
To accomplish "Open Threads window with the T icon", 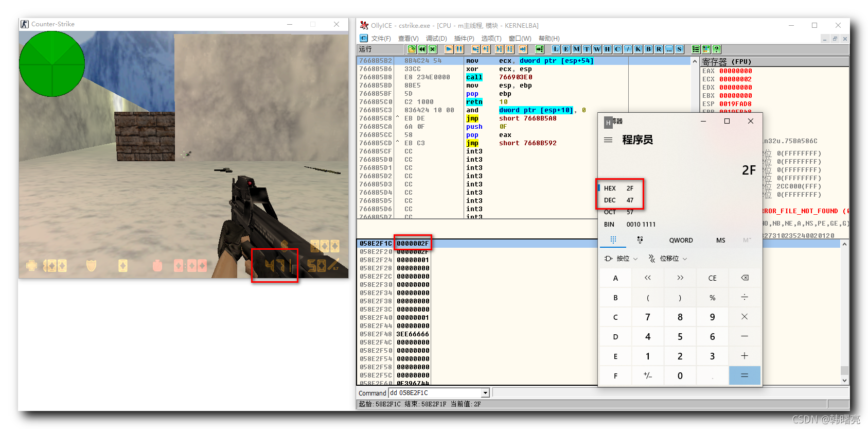I will [x=587, y=49].
